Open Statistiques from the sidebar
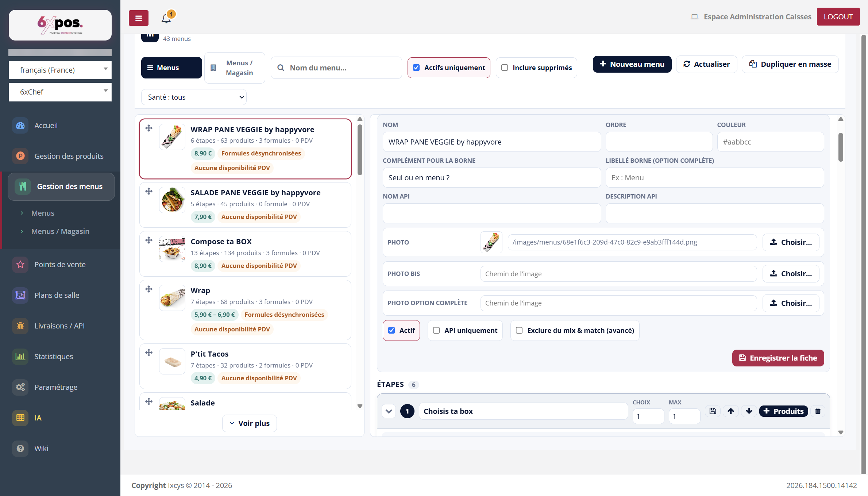 pyautogui.click(x=54, y=356)
